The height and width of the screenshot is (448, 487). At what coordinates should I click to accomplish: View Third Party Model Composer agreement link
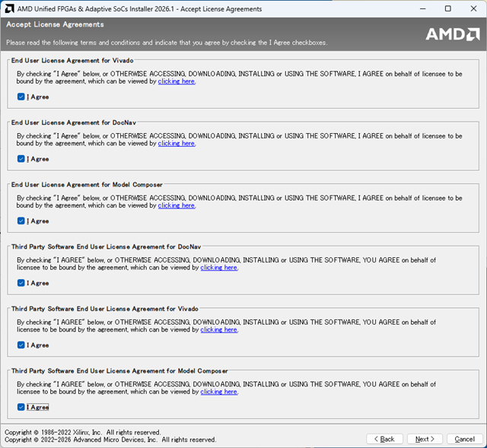219,392
